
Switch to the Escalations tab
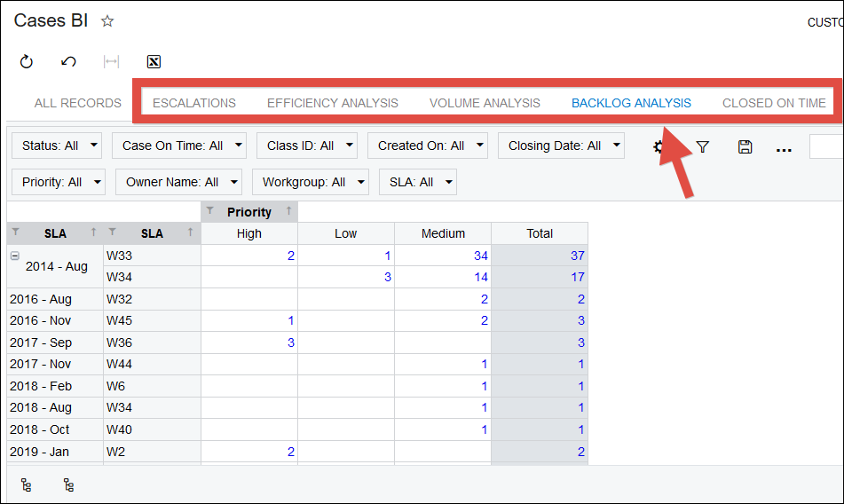194,103
